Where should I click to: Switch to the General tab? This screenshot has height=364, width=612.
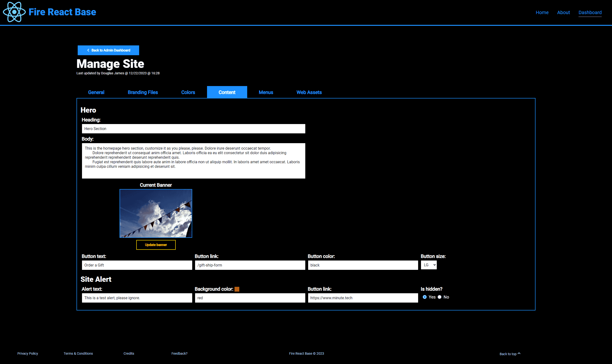click(x=96, y=92)
